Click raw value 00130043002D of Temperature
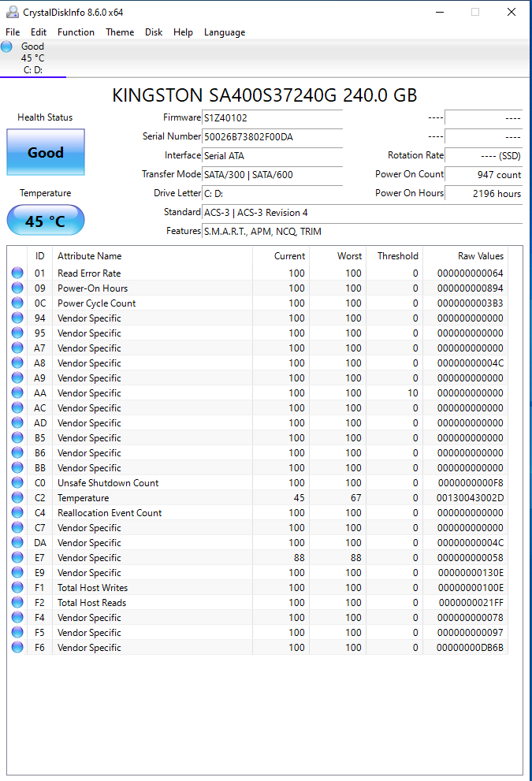Image resolution: width=532 pixels, height=781 pixels. point(471,498)
